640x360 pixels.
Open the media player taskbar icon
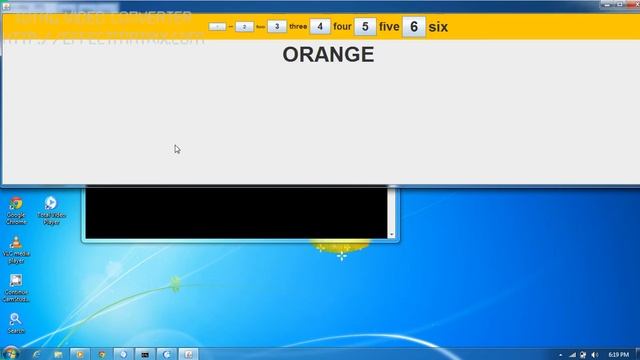coord(80,354)
